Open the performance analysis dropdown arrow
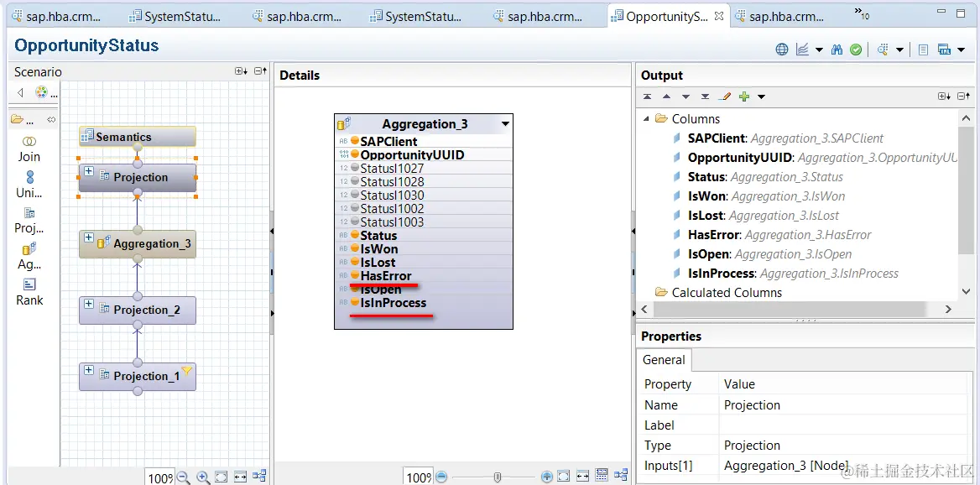The height and width of the screenshot is (485, 980). tap(819, 50)
